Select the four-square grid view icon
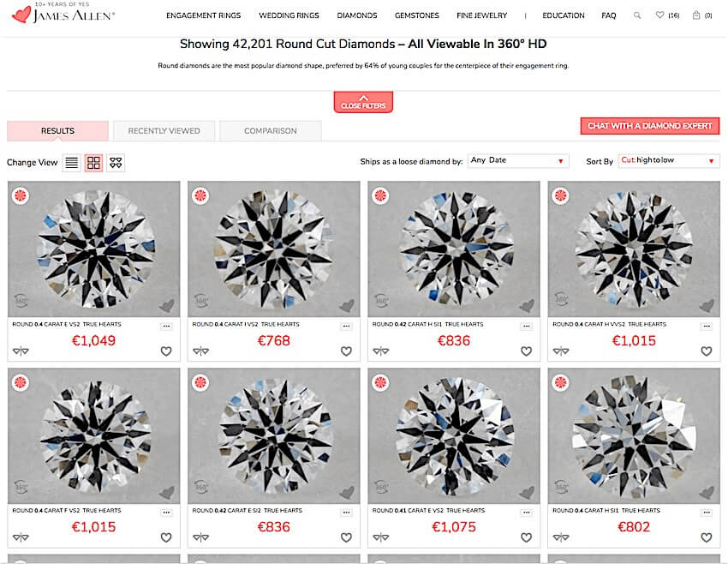 [94, 163]
